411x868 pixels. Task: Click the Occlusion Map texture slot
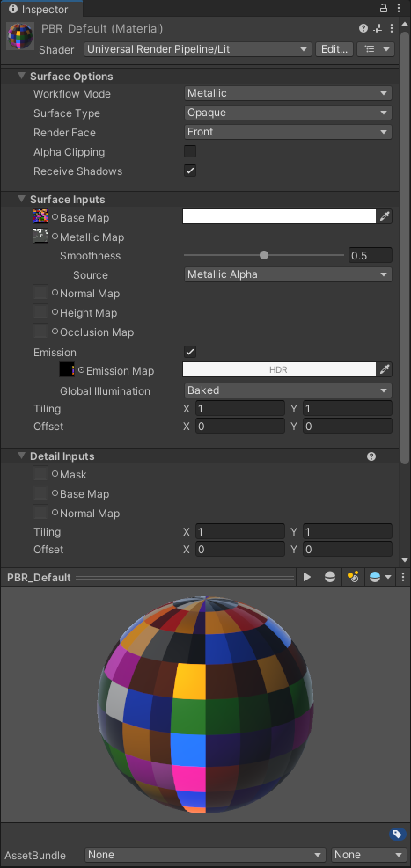(40, 331)
